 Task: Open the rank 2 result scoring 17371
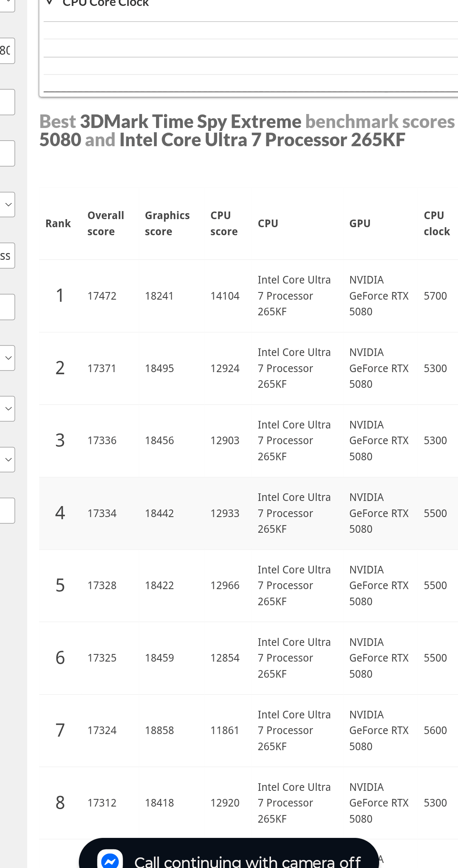(249, 368)
